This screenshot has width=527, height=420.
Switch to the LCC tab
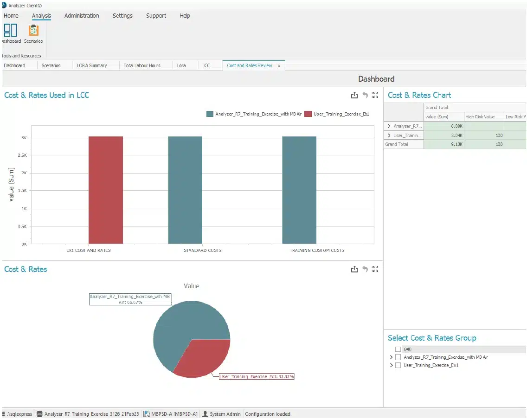(206, 65)
